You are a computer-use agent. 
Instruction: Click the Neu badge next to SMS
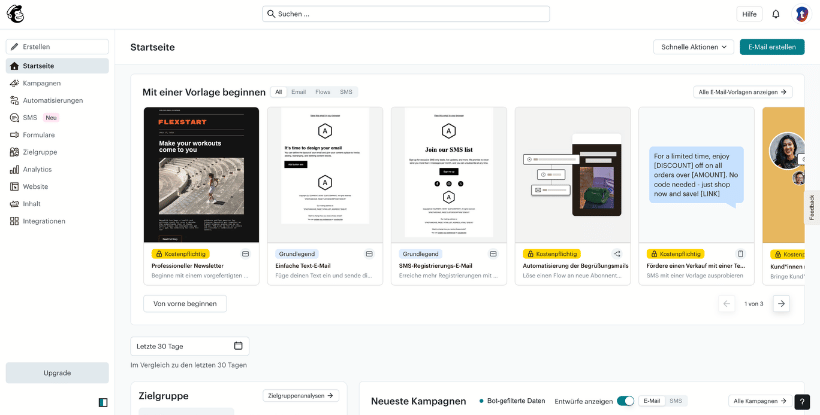[51, 118]
